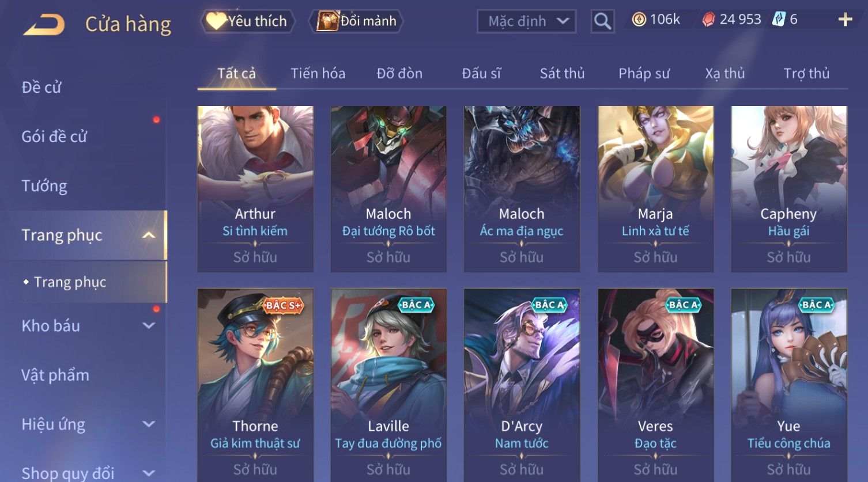
Task: Open Gói đề cử in the sidebar
Action: [54, 136]
